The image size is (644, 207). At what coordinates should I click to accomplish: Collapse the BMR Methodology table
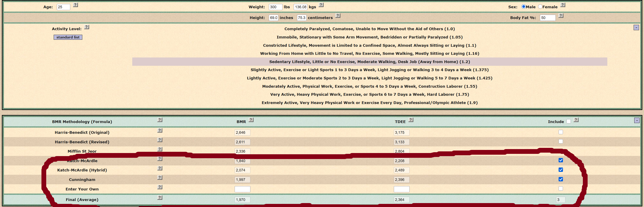point(637,121)
